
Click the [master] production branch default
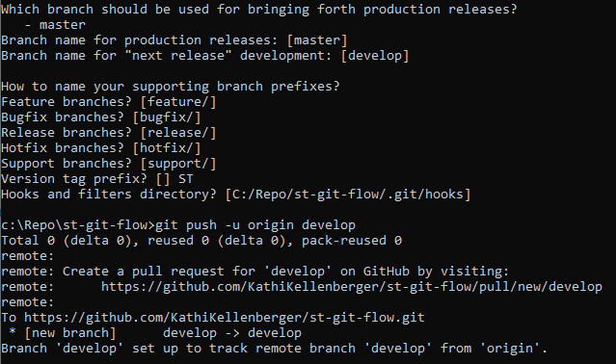[317, 40]
